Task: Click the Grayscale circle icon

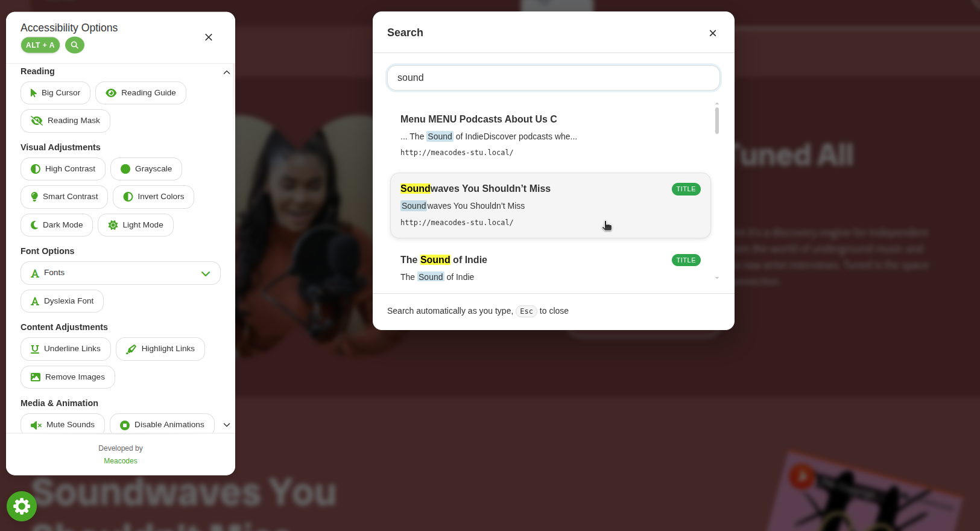Action: click(x=125, y=169)
